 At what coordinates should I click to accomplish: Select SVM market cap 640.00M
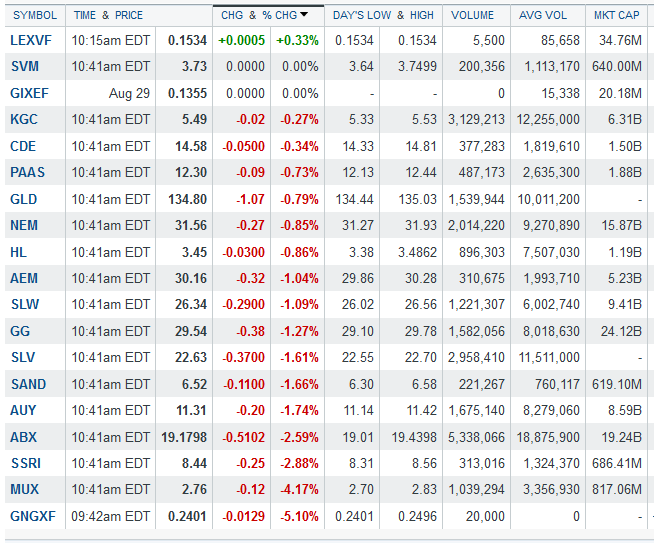pyautogui.click(x=617, y=66)
